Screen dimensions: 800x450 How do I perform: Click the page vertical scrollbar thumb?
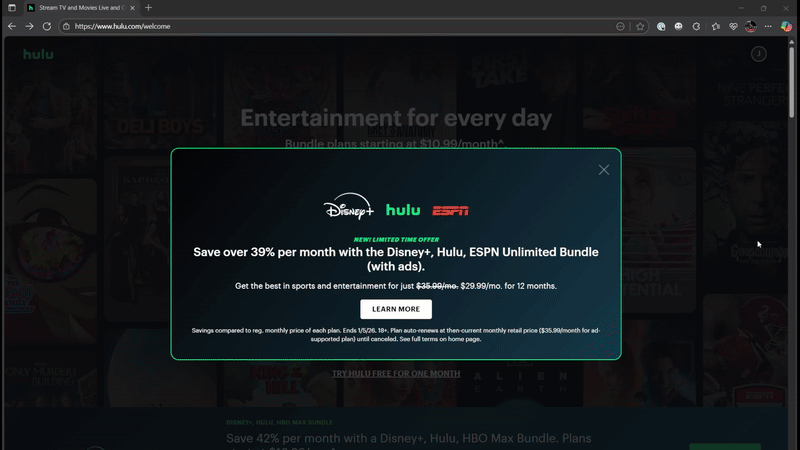point(792,82)
